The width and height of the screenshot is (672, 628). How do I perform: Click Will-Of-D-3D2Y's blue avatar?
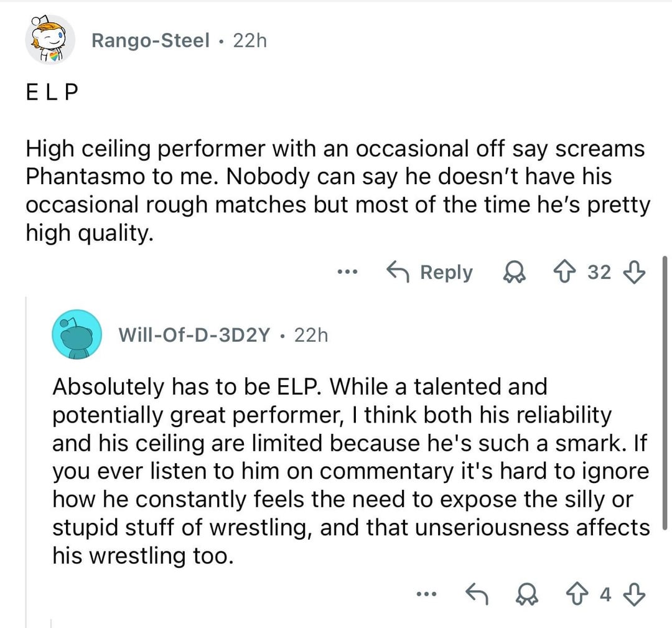coord(77,334)
